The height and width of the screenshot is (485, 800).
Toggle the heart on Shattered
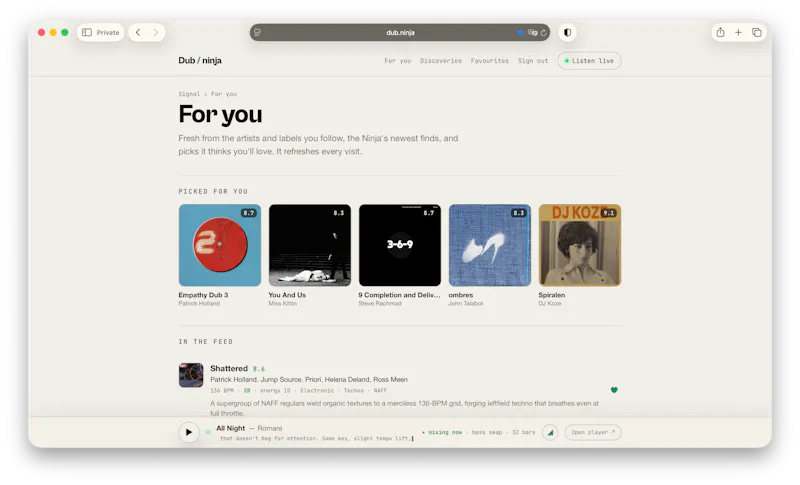(614, 390)
